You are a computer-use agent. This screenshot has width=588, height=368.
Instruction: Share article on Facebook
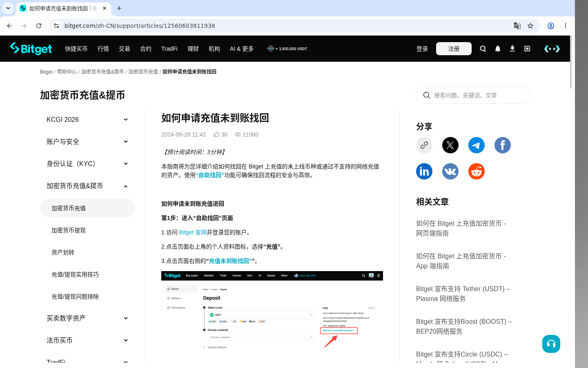tap(503, 145)
